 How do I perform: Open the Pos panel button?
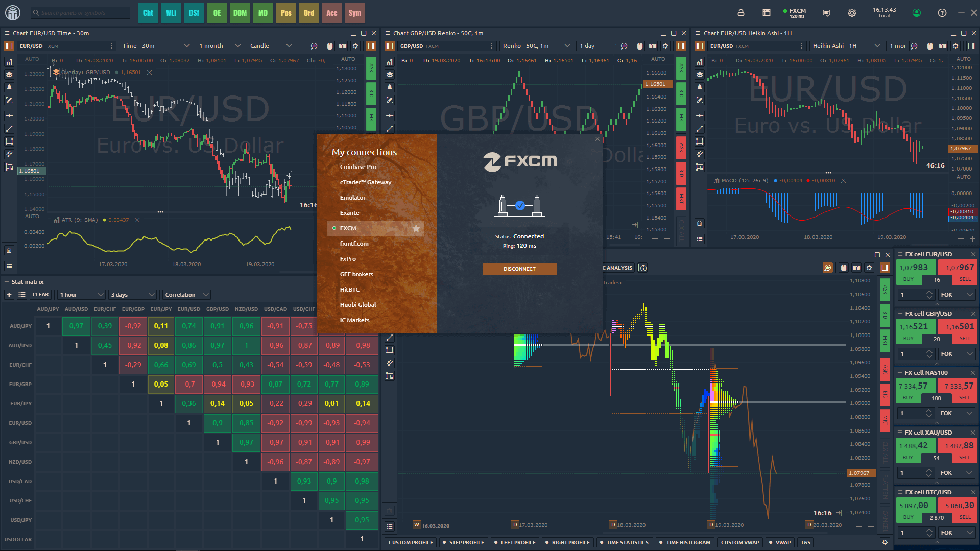point(286,13)
